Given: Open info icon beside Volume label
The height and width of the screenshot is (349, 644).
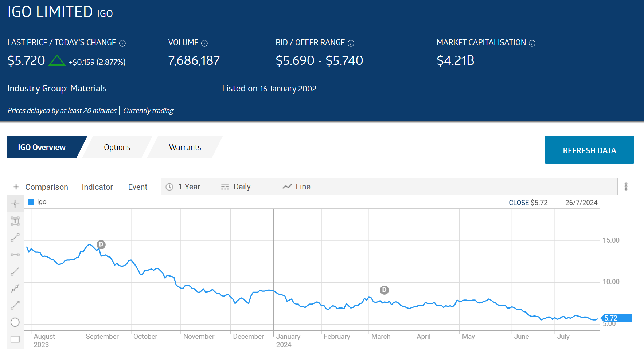Looking at the screenshot, I should [x=204, y=43].
